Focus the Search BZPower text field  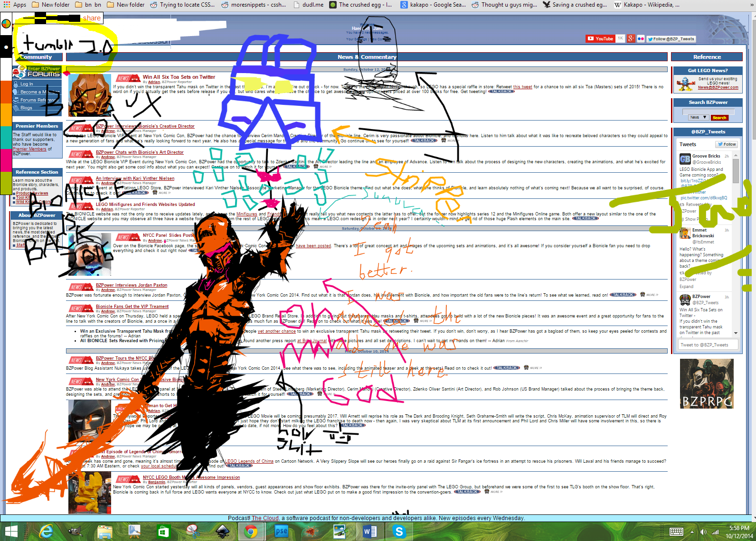709,112
